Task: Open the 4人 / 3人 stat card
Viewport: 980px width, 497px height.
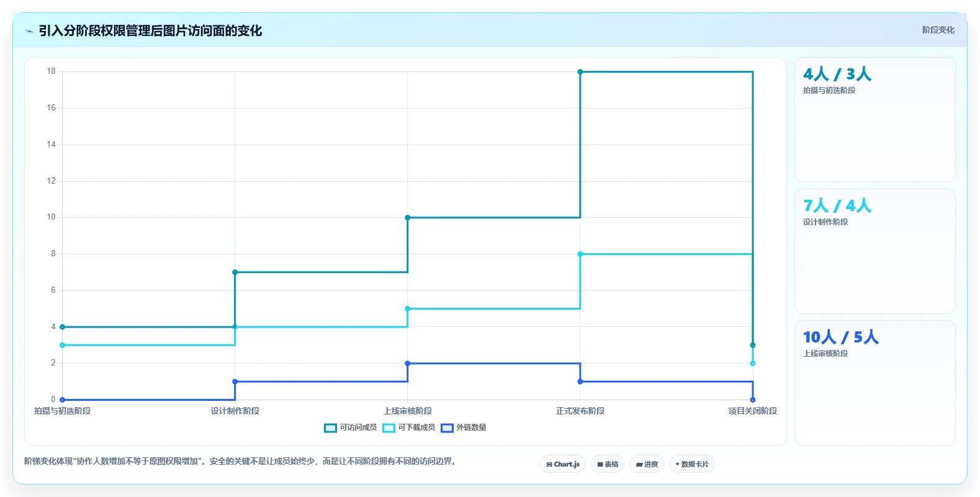Action: point(875,120)
